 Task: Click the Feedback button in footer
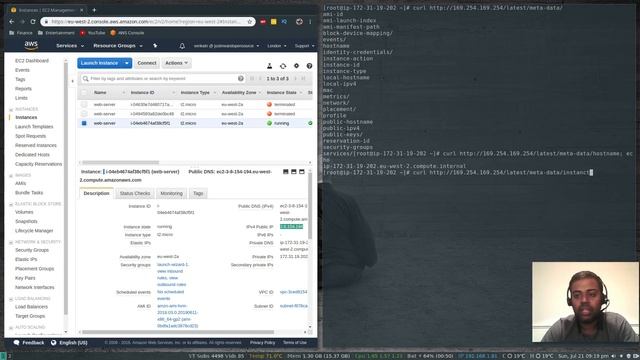point(29,342)
